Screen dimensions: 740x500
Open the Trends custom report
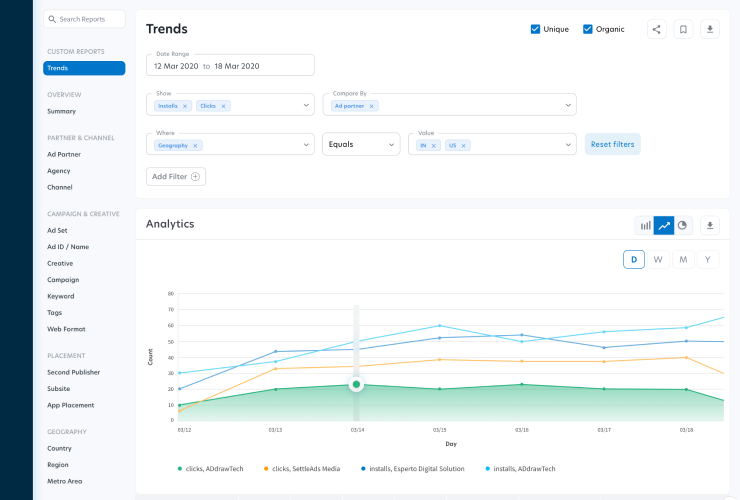[x=84, y=68]
